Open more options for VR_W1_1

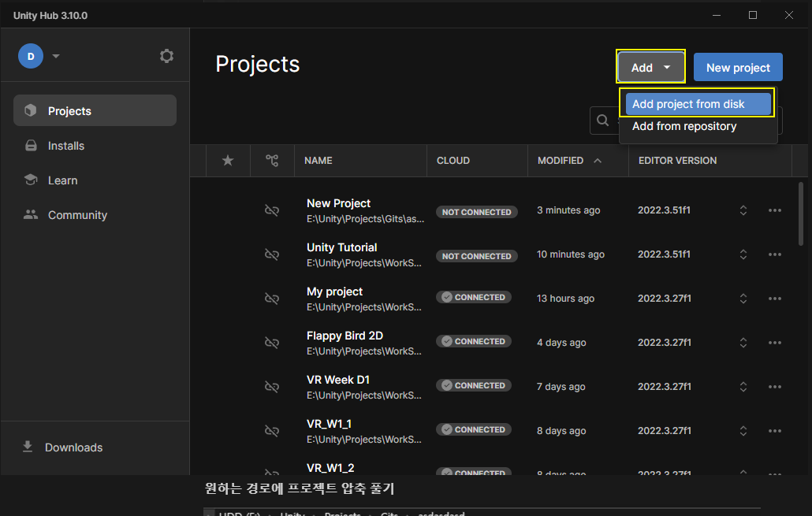[775, 431]
